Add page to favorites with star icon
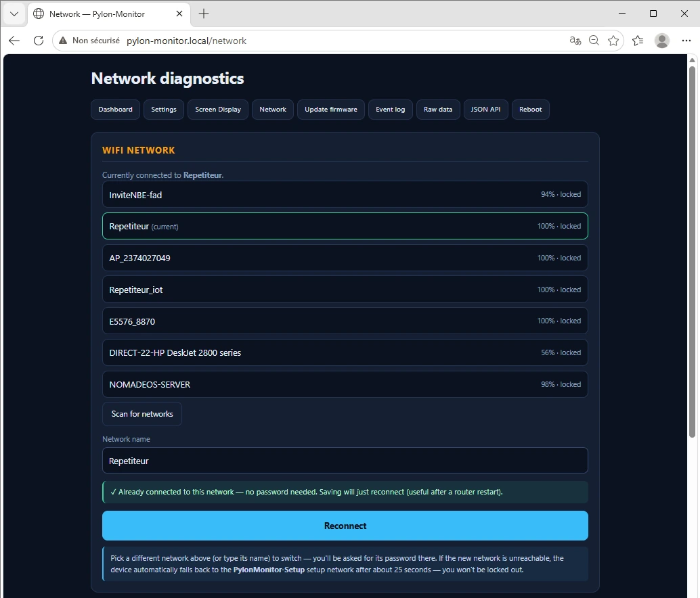700x598 pixels. click(x=613, y=41)
